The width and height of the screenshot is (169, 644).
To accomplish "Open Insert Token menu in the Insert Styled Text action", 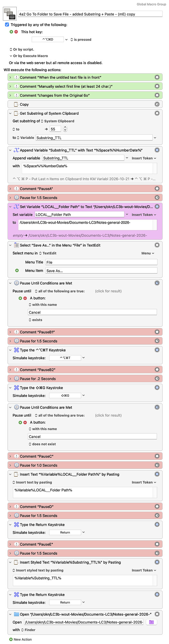I will tap(144, 571).
